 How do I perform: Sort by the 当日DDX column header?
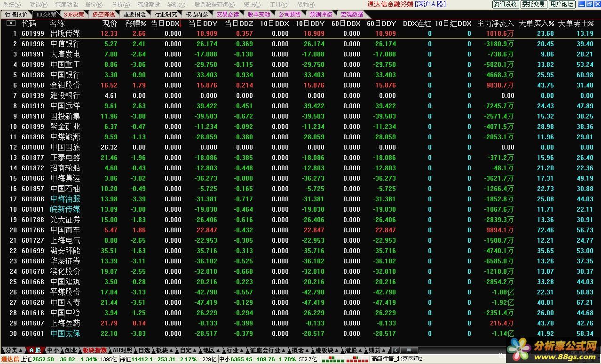[166, 23]
